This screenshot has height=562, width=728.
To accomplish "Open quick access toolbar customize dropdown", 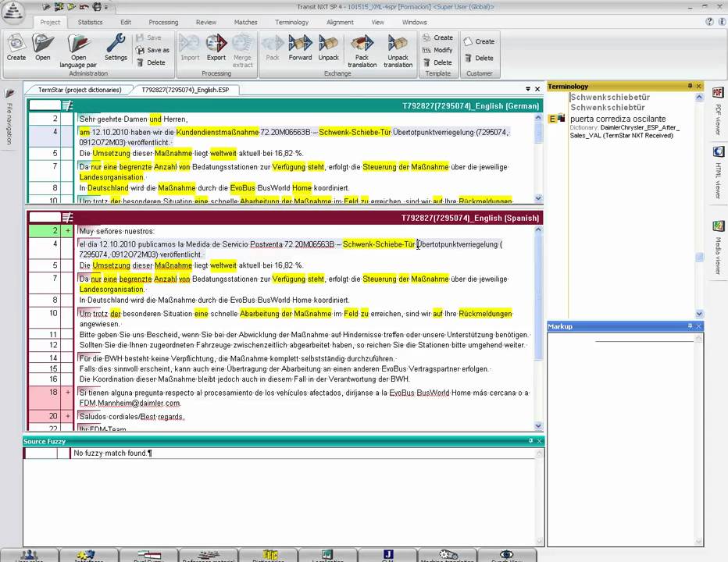I will click(x=106, y=8).
